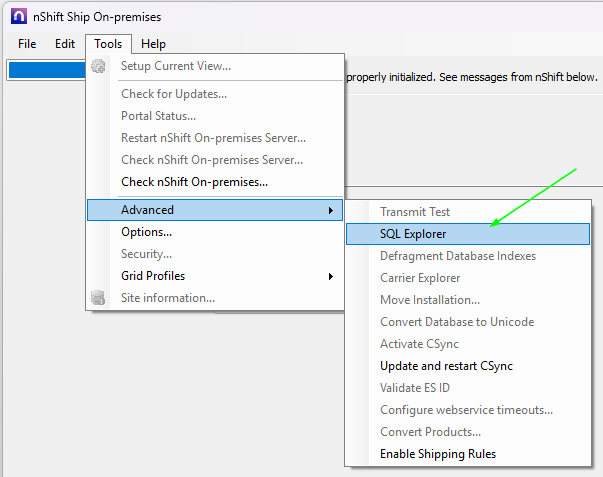Select Update and restart CSync
The height and width of the screenshot is (477, 603).
tap(446, 366)
